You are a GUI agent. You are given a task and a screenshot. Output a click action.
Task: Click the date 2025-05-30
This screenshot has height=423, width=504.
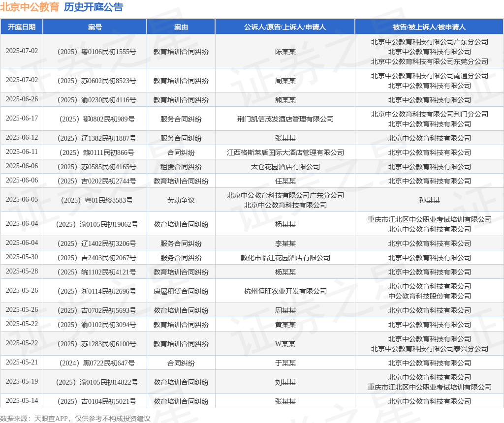tap(22, 257)
